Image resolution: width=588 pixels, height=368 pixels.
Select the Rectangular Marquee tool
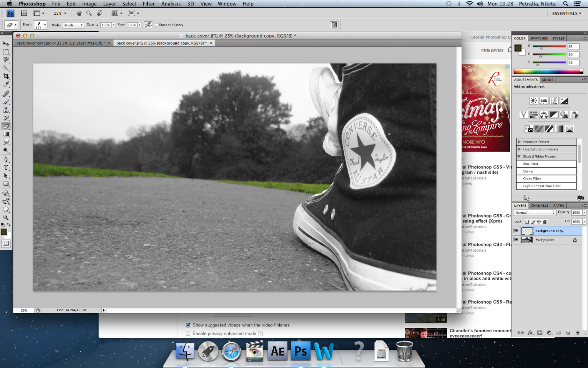click(x=6, y=52)
